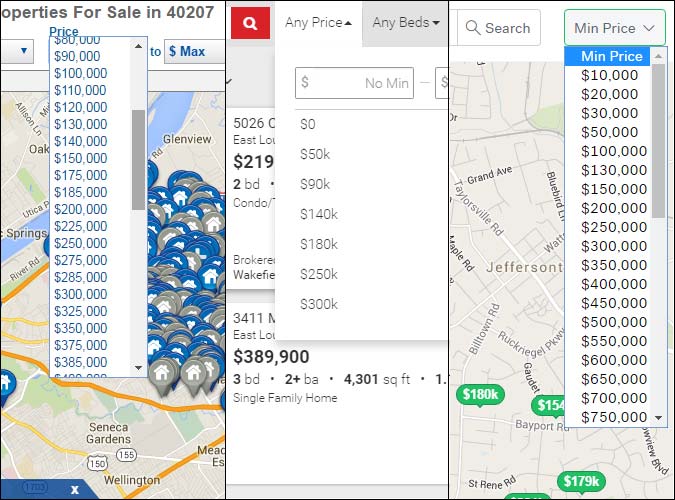Open the Any Price dropdown
This screenshot has height=500, width=675.
coord(317,22)
